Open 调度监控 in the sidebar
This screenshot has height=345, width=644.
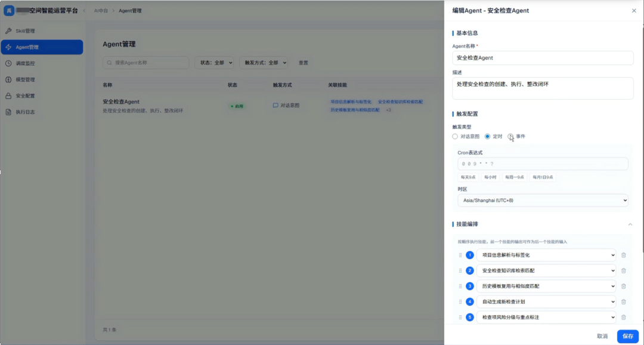click(x=42, y=63)
